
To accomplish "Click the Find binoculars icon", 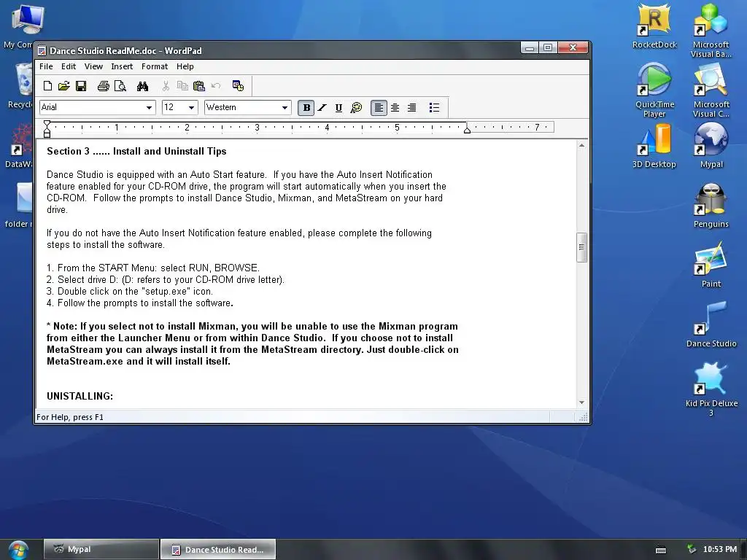I will pyautogui.click(x=142, y=86).
